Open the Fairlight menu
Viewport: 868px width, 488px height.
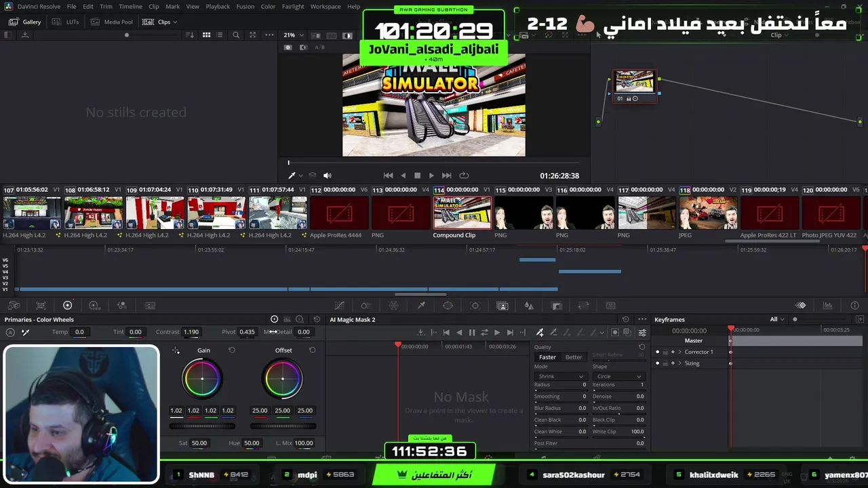[x=293, y=7]
